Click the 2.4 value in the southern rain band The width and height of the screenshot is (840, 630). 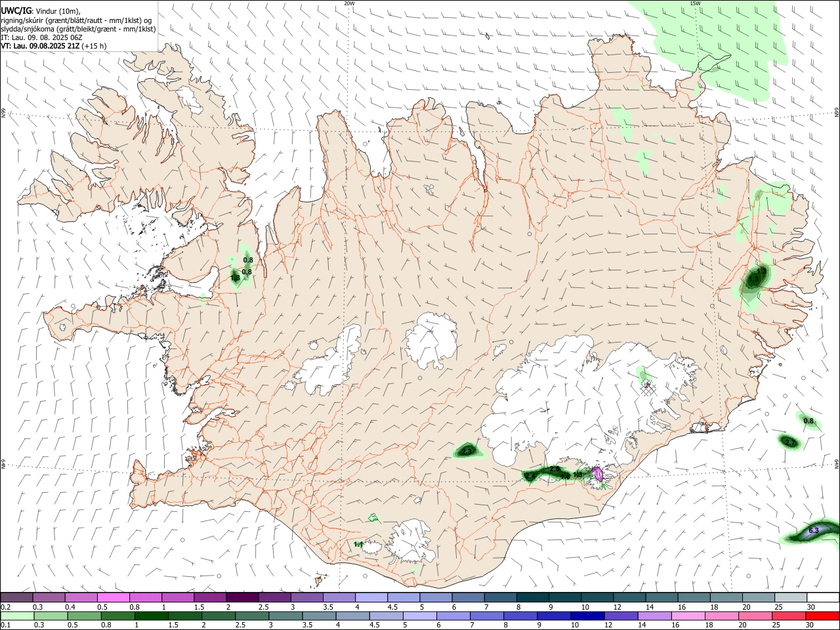coord(530,476)
